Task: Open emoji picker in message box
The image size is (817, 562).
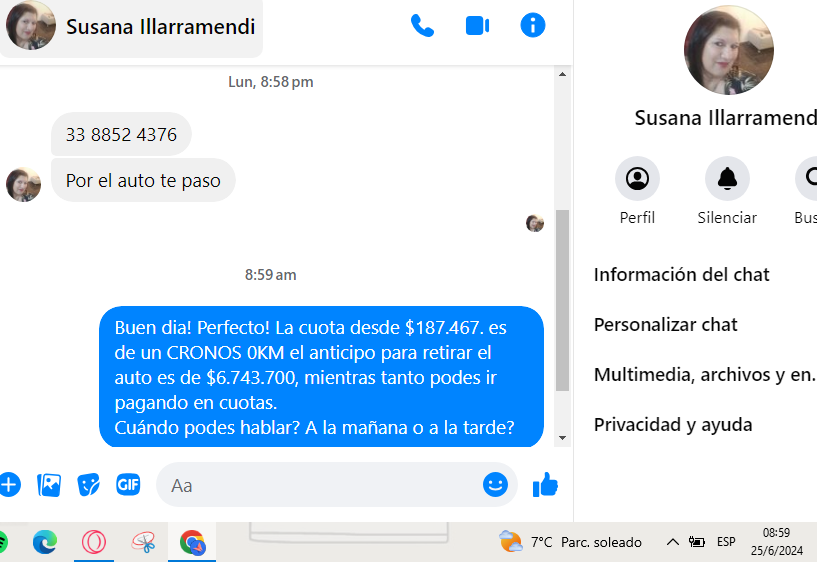Action: tap(495, 485)
